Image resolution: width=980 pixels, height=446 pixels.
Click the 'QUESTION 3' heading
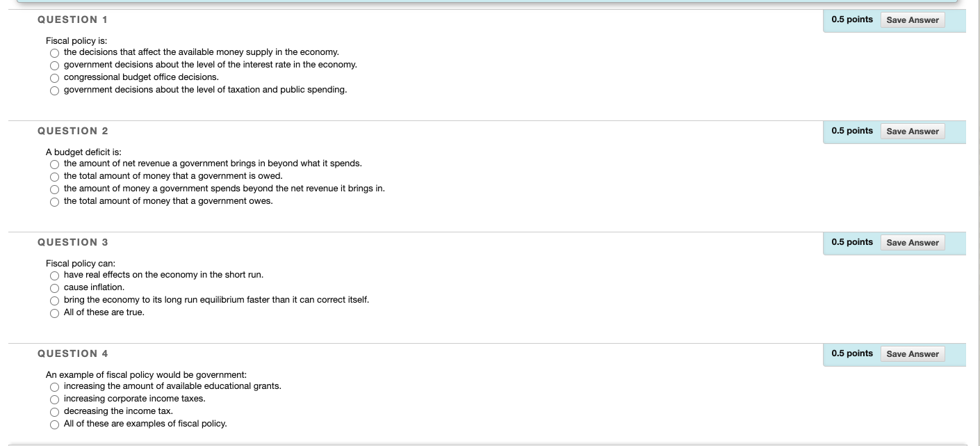73,242
